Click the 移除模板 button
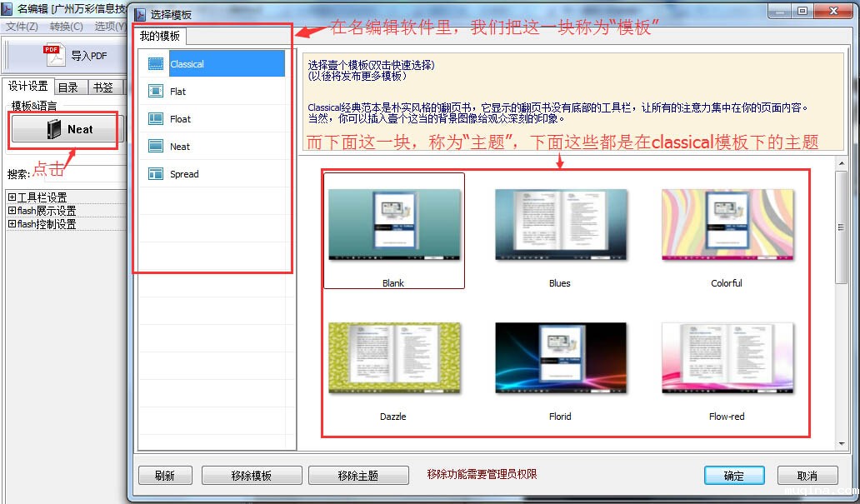860x504 pixels. 252,475
